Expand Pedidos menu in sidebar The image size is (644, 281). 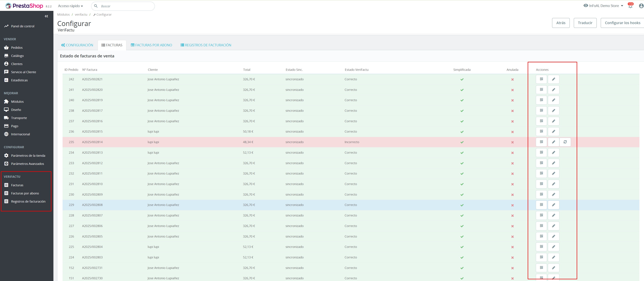pyautogui.click(x=17, y=48)
